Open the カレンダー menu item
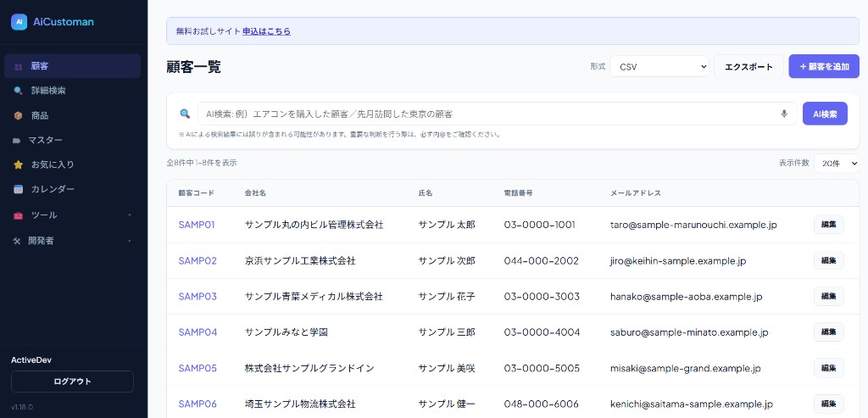The height and width of the screenshot is (418, 868). (x=73, y=189)
